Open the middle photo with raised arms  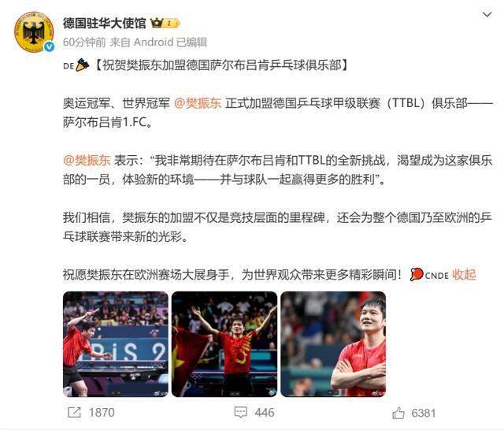coord(224,344)
